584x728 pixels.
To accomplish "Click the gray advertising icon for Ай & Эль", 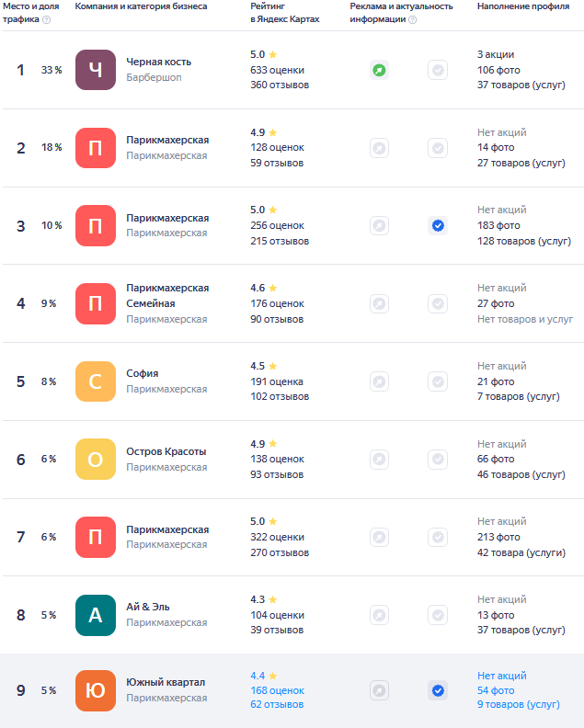I will tap(379, 615).
